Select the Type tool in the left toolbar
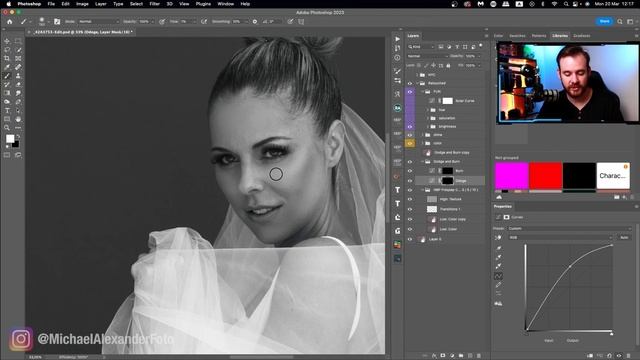This screenshot has height=360, width=640. pyautogui.click(x=7, y=111)
